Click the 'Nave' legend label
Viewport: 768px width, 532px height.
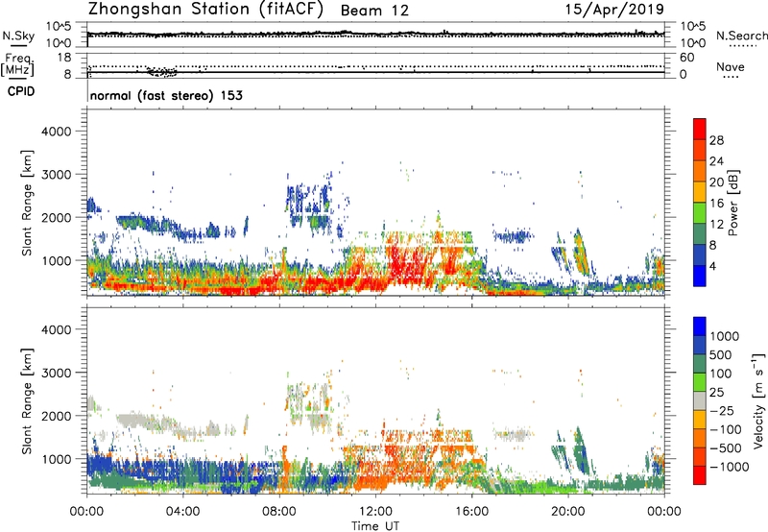coord(731,67)
